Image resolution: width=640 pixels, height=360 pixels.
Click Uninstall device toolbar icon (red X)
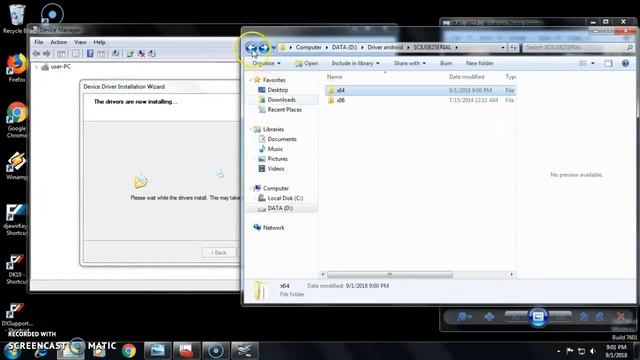click(x=141, y=53)
